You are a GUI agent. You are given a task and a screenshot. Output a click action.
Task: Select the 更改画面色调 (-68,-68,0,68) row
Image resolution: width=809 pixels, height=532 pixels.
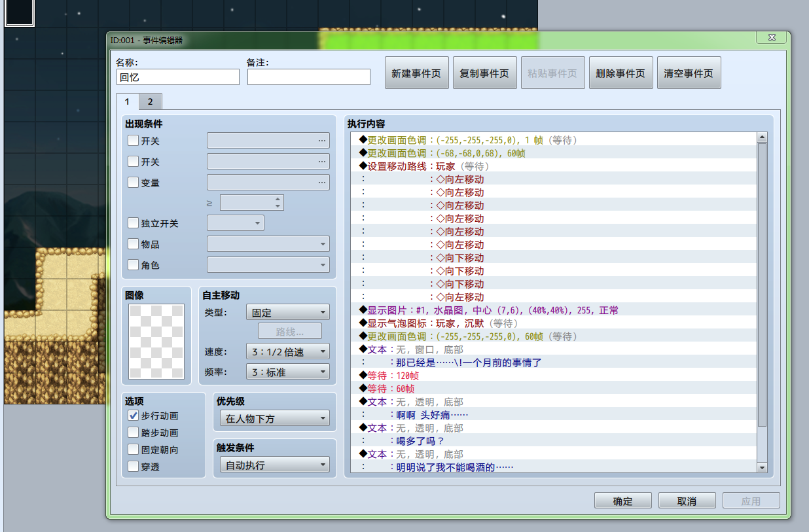tap(553, 153)
